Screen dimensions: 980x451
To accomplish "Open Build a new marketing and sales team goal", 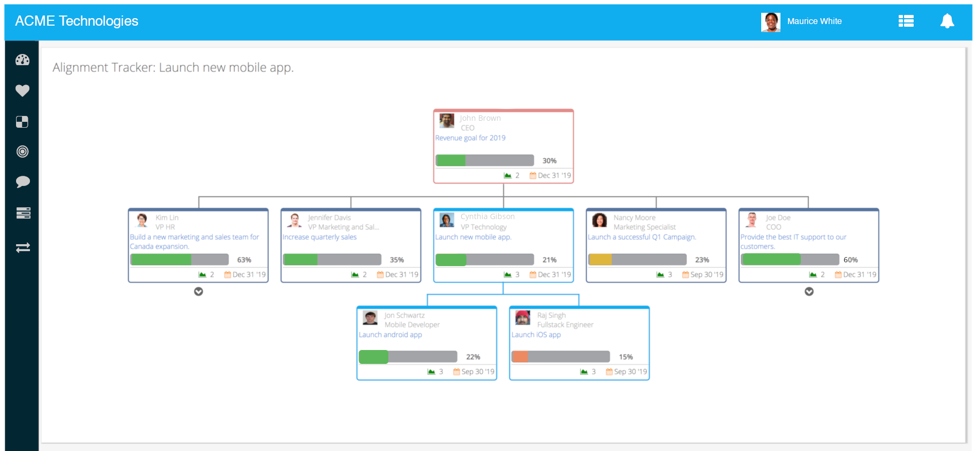I will coord(194,242).
